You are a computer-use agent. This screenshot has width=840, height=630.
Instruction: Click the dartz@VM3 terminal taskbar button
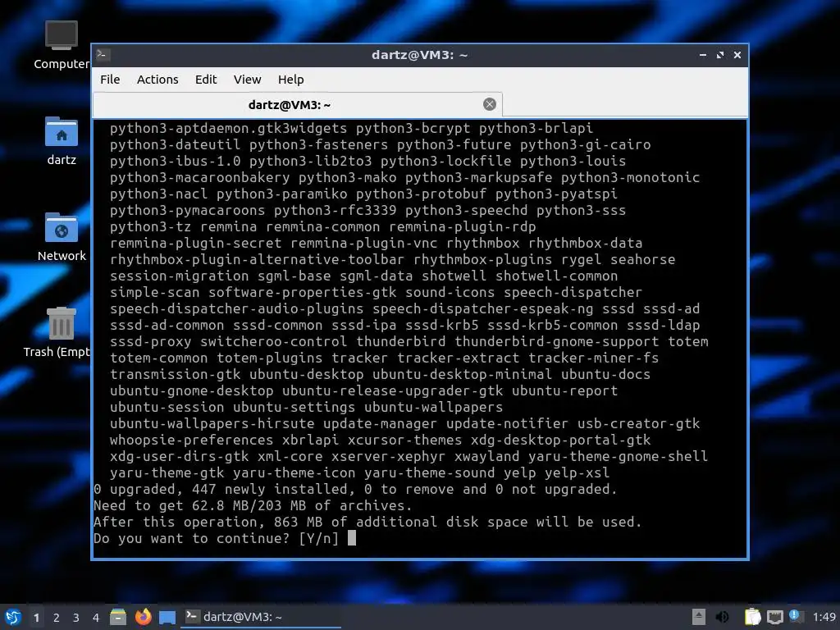[262, 617]
